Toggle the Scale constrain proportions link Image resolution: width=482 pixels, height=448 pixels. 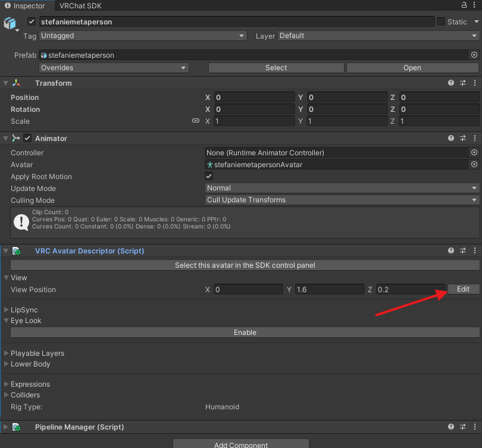[196, 121]
